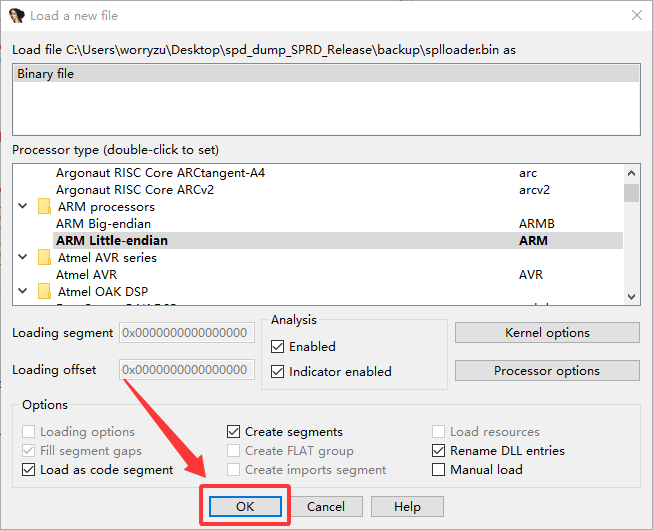Click the Atmel AVR series folder icon
Viewport: 653px width, 530px height.
(44, 257)
